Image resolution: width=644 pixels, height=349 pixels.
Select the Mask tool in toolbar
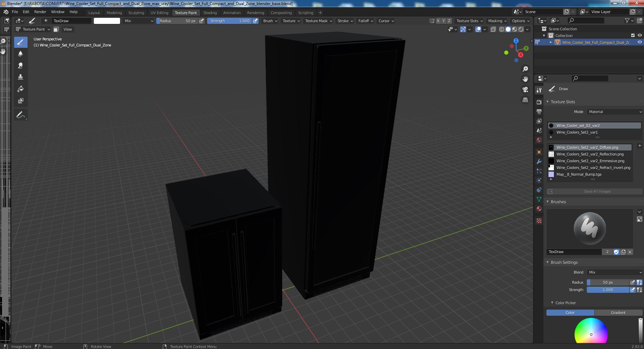pyautogui.click(x=21, y=101)
